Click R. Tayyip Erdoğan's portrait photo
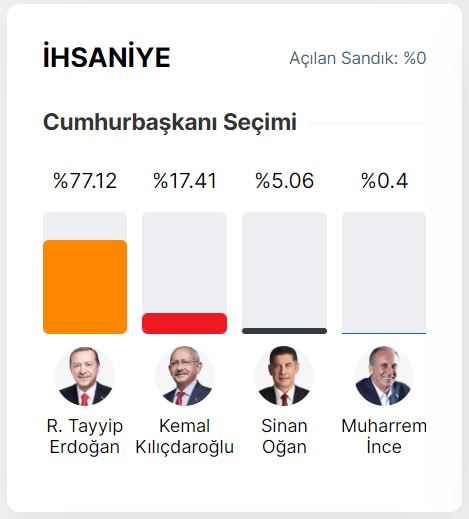This screenshot has width=469, height=519. [x=85, y=376]
